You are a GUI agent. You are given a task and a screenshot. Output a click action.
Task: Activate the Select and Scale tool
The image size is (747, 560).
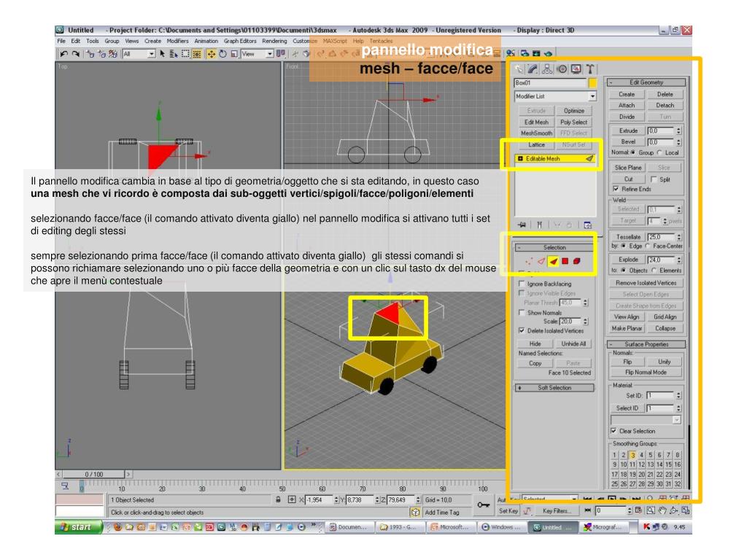click(x=234, y=54)
